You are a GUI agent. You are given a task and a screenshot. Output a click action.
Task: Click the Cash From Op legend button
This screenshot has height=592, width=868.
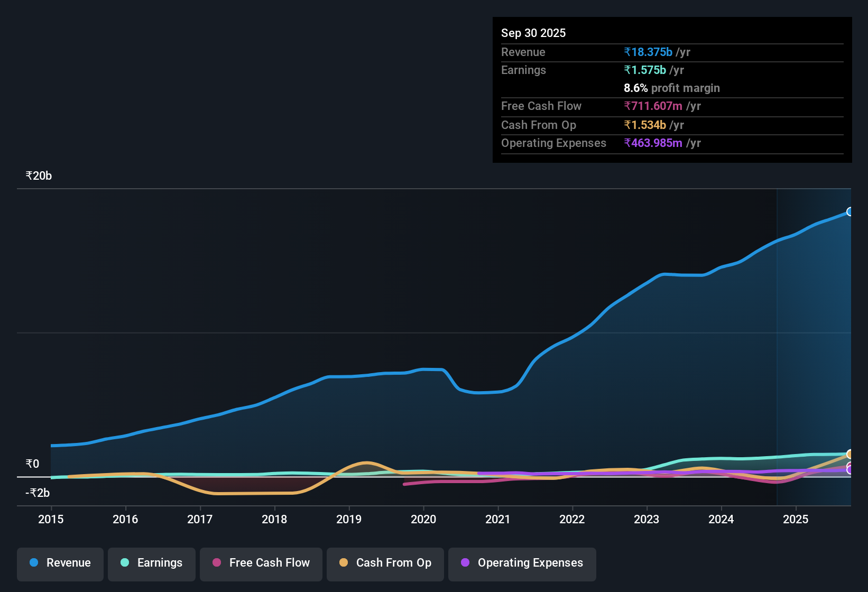[385, 563]
